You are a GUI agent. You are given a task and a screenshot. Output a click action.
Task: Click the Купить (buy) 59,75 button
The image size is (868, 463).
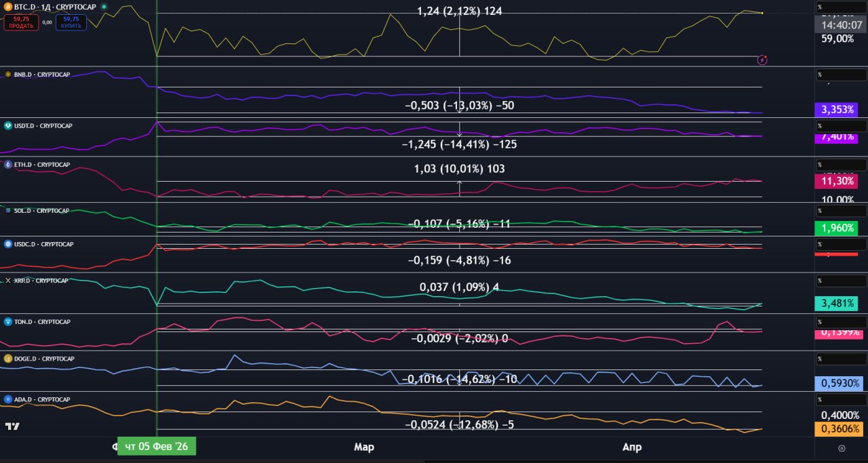pos(71,22)
